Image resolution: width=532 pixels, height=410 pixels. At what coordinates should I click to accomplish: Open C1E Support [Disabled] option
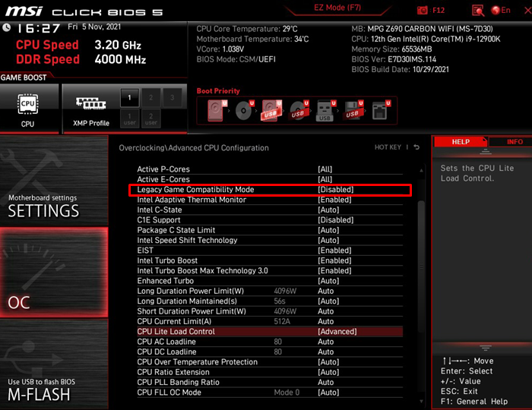point(336,220)
